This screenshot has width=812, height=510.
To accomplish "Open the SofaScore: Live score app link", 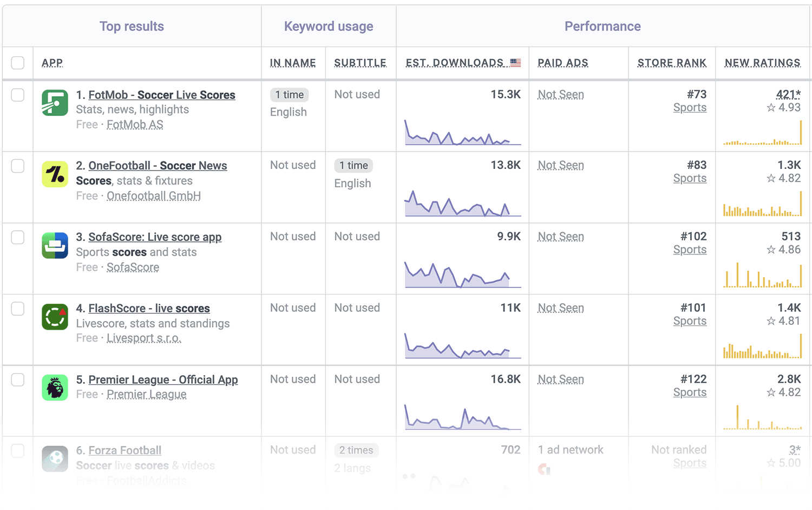I will point(155,237).
